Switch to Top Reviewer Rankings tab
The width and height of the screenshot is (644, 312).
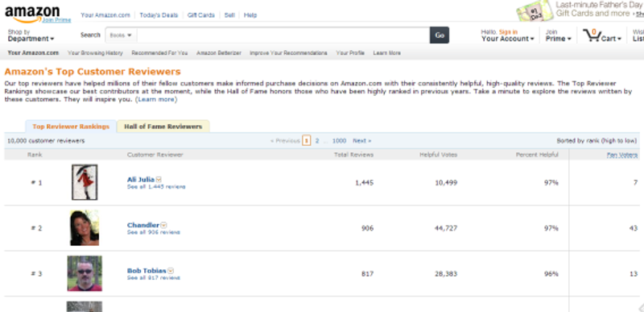(71, 127)
